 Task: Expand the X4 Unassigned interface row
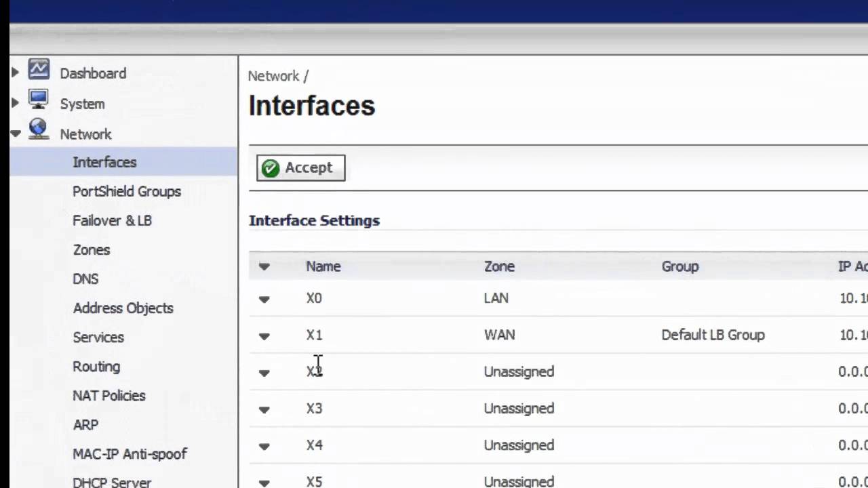(x=264, y=445)
